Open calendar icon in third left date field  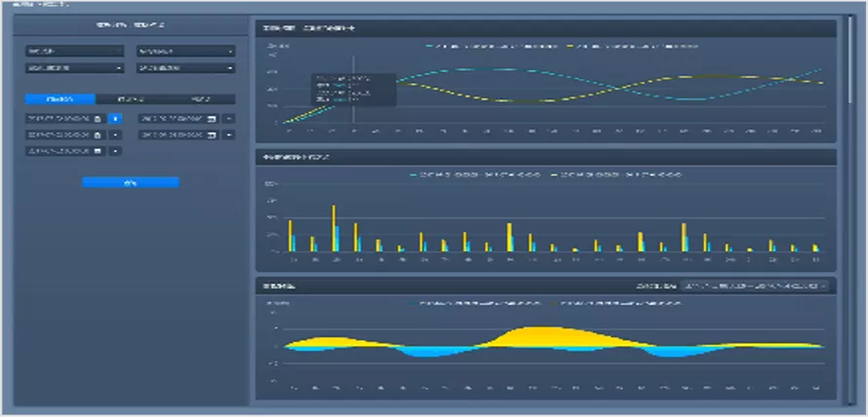point(98,151)
